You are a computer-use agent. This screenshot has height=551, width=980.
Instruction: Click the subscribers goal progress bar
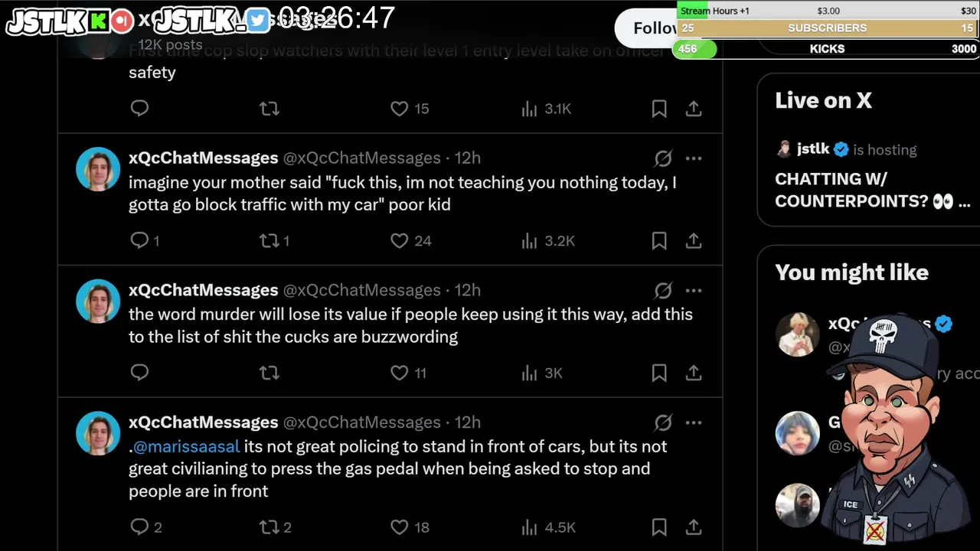pos(827,28)
